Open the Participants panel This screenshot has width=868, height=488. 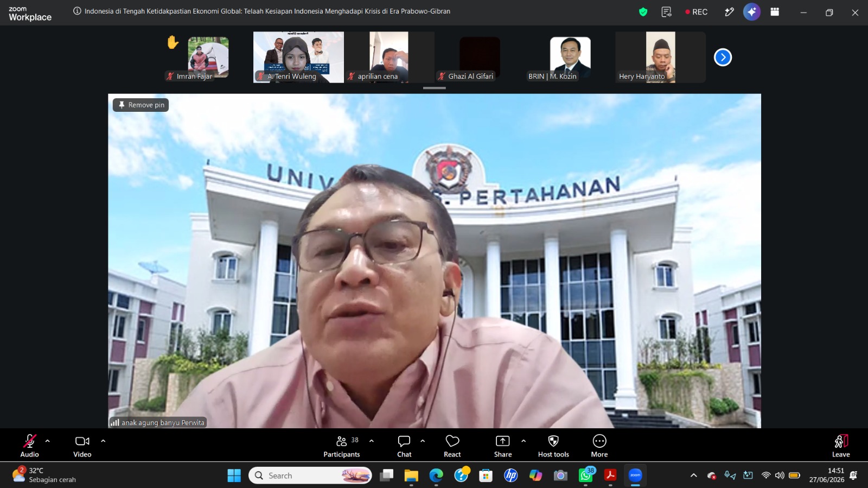coord(342,446)
